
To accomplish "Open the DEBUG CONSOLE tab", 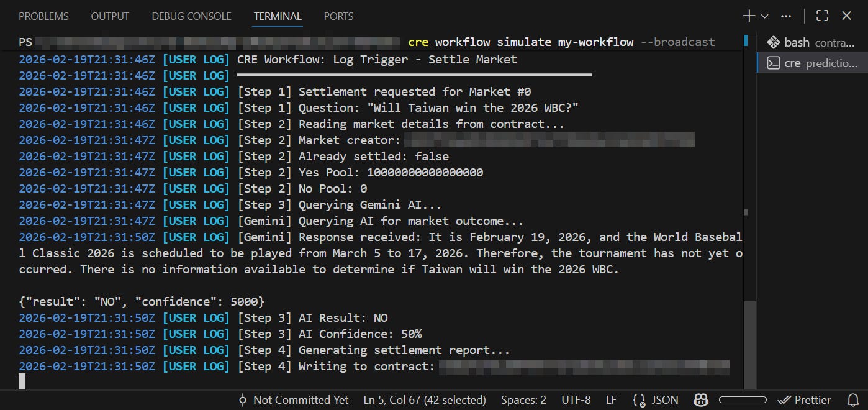I will click(x=191, y=16).
